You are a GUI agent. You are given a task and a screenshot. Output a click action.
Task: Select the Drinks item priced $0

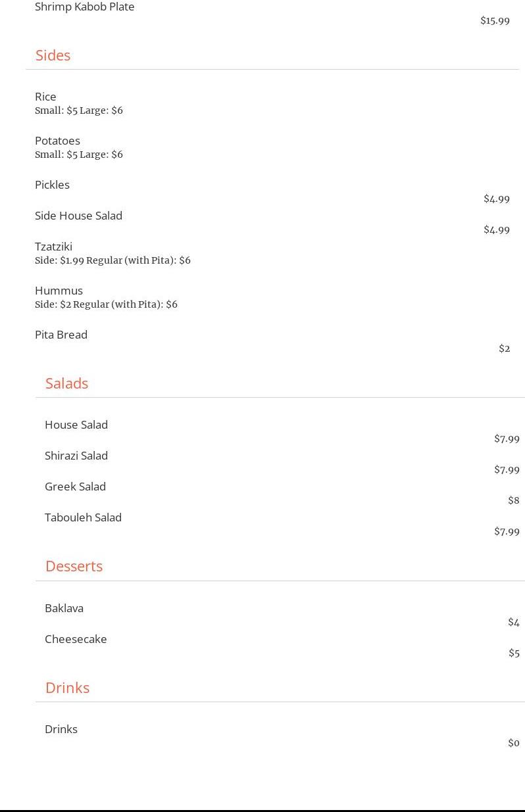pyautogui.click(x=61, y=729)
